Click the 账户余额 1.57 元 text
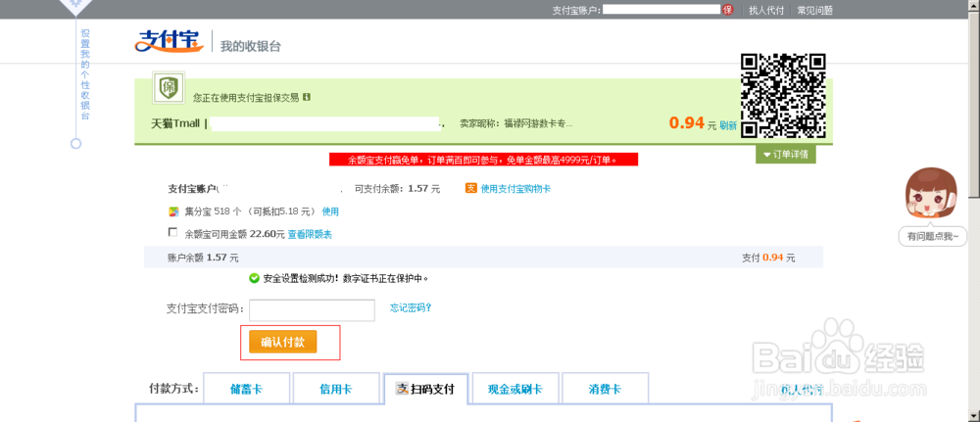 point(203,258)
